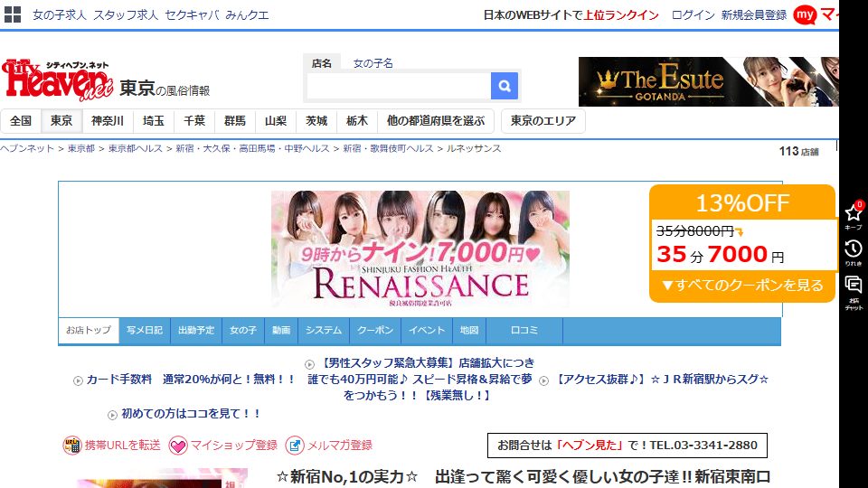
Task: Open 【男性スタッフ緊急大募集】 notice
Action: click(x=420, y=379)
